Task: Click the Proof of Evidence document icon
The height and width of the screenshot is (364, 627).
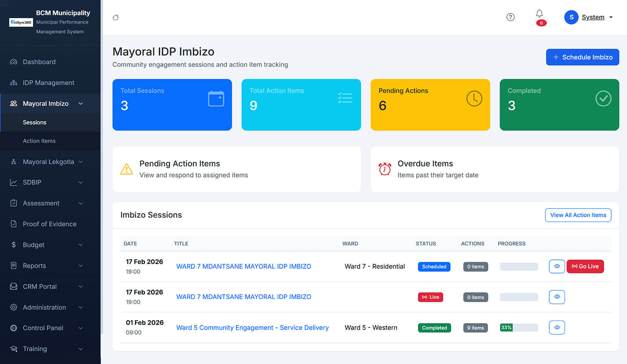Action: 14,224
